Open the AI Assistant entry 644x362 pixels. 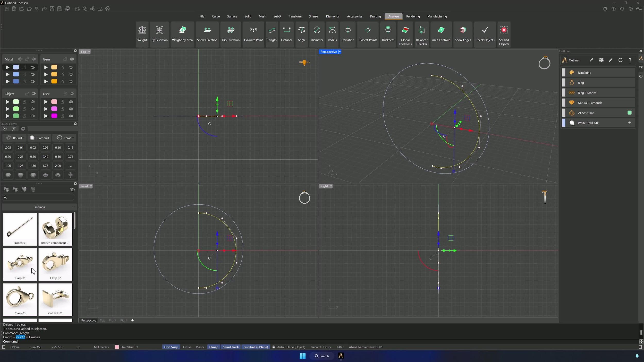[598, 113]
